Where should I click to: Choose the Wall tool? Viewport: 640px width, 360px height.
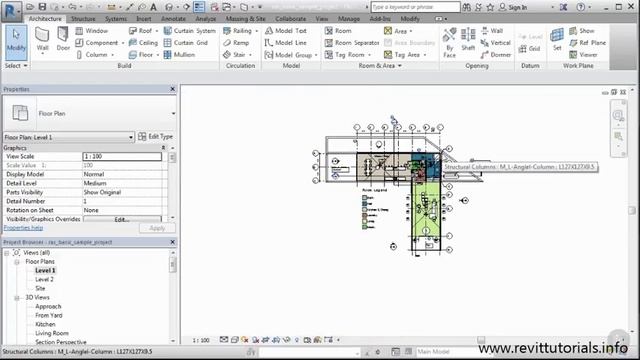(42, 41)
